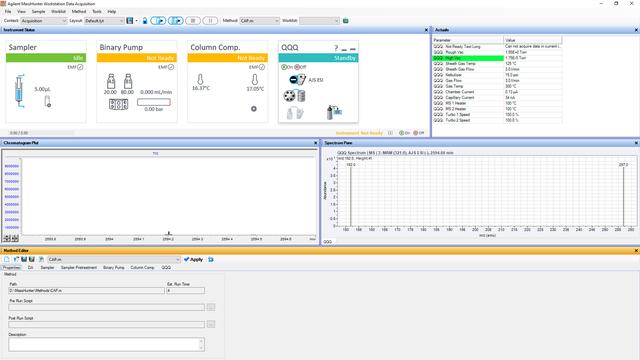
Task: Click the second solvent bottle labeled 80.00
Action: point(128,81)
